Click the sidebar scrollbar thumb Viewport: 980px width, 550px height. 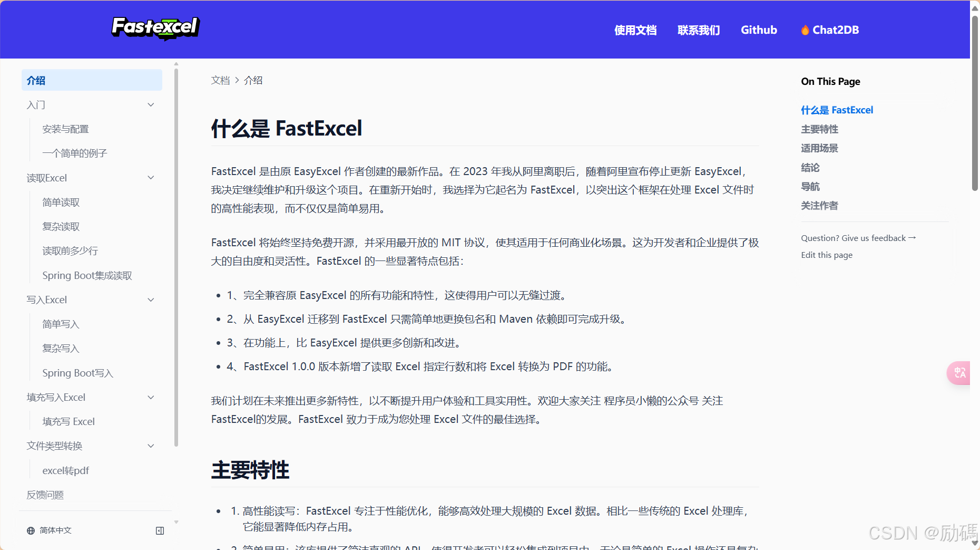click(x=176, y=257)
